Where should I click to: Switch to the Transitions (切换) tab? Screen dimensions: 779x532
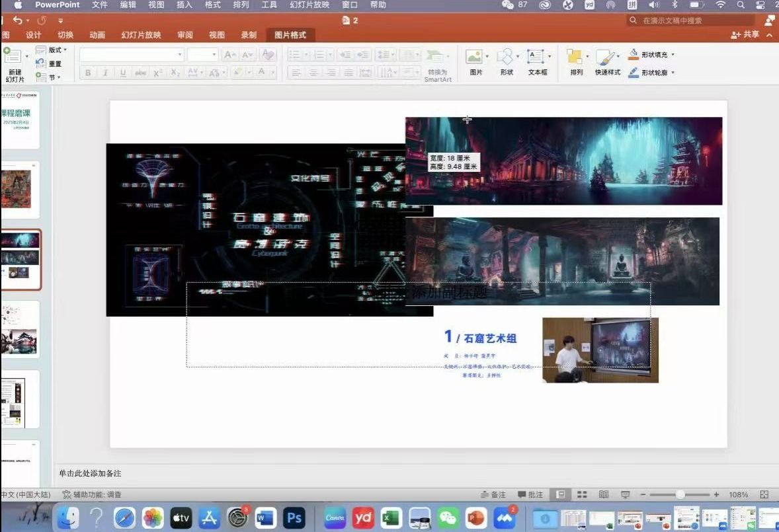[x=65, y=35]
